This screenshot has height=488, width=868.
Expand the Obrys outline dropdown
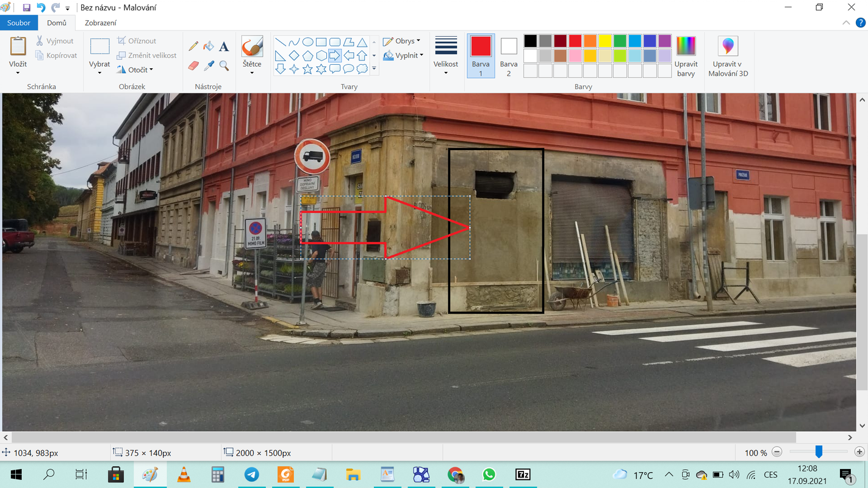(401, 41)
